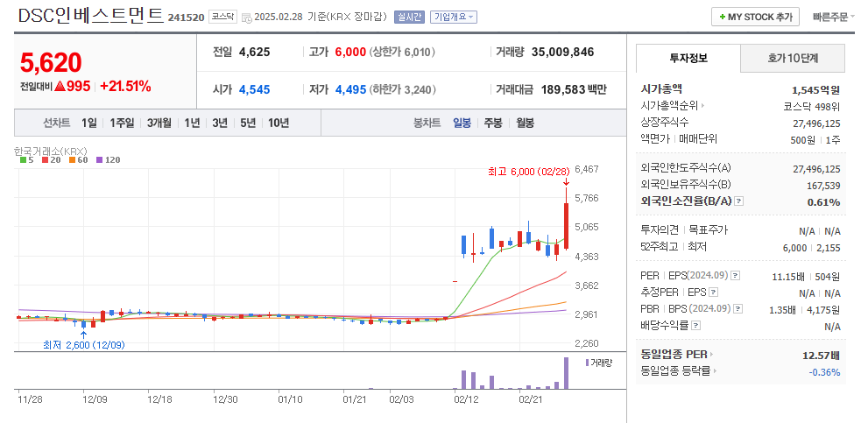Image resolution: width=868 pixels, height=423 pixels.
Task: Click the help icon next to 배당수익률
Action: [695, 326]
